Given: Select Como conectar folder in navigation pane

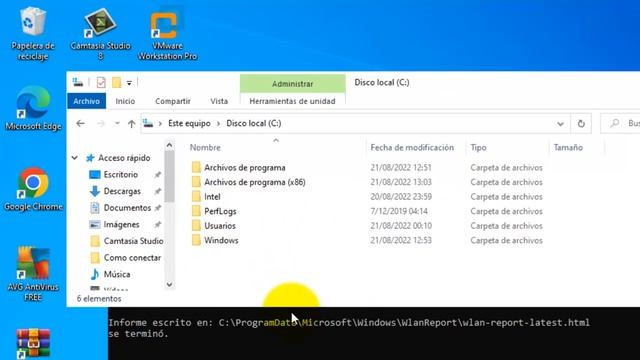Looking at the screenshot, I should click(x=132, y=258).
